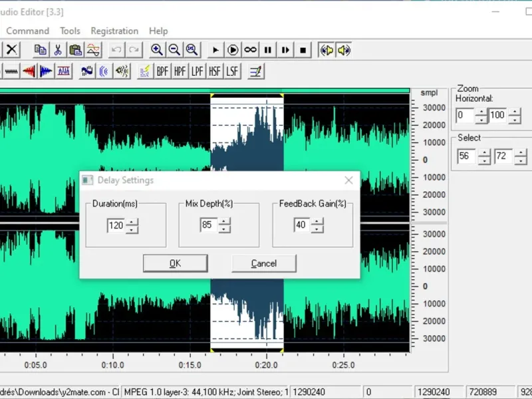Click the Duration(ms) input field
532x399 pixels.
(x=116, y=225)
